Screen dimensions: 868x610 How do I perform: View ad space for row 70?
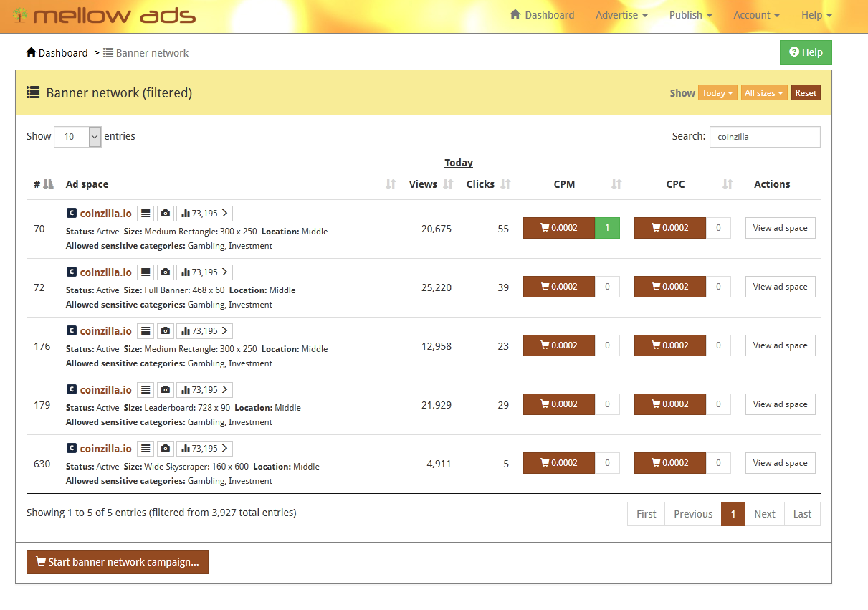tap(781, 228)
